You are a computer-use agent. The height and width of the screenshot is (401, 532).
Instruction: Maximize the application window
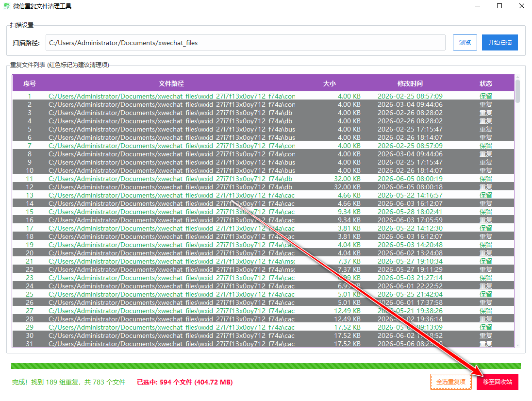click(499, 6)
